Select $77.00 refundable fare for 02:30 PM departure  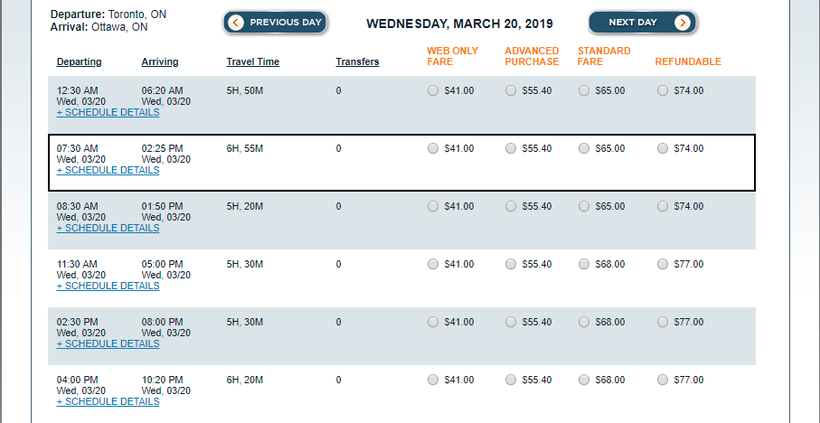662,323
